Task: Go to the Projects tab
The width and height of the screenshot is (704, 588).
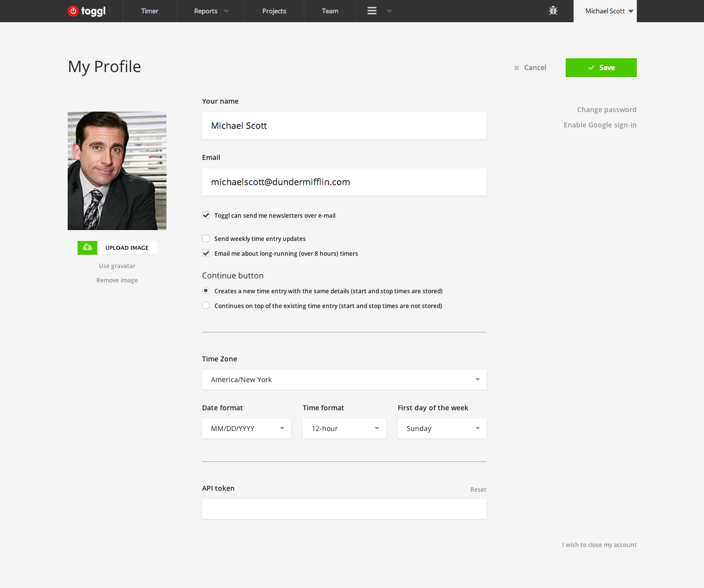Action: (x=274, y=11)
